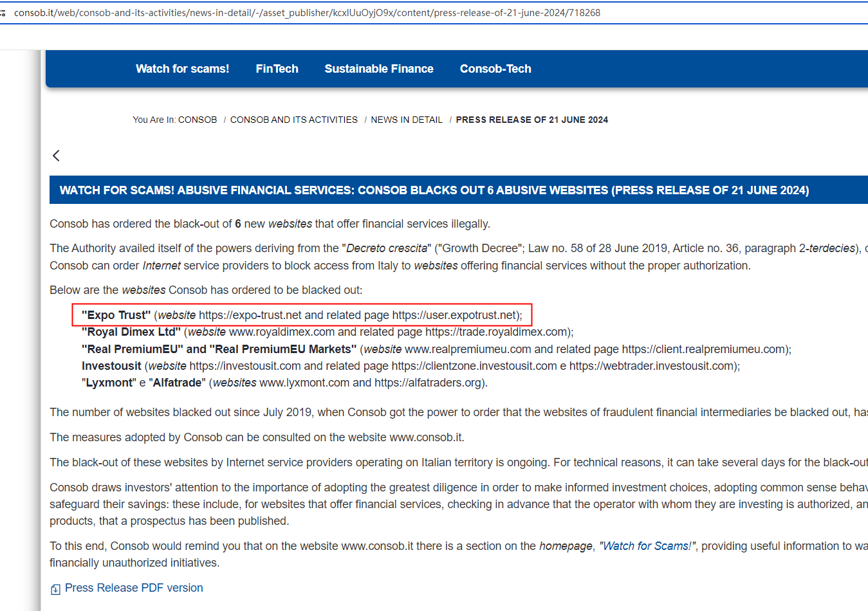Click the text "https://webtrader.investousit.com"

click(651, 366)
